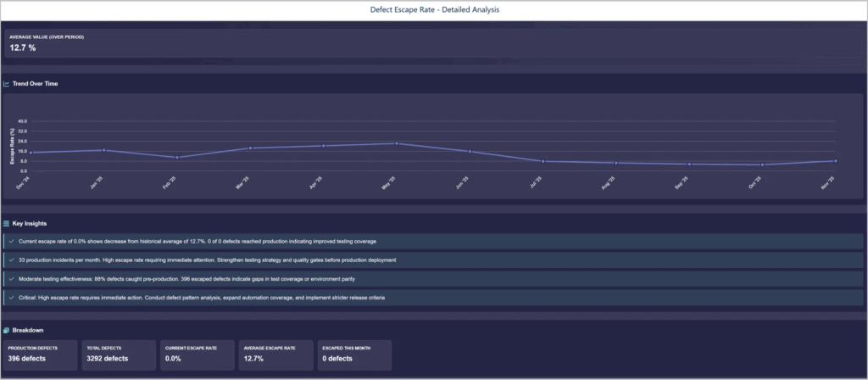The image size is (868, 380).
Task: Open the Production Defects card showing 396 defects
Action: click(x=41, y=355)
